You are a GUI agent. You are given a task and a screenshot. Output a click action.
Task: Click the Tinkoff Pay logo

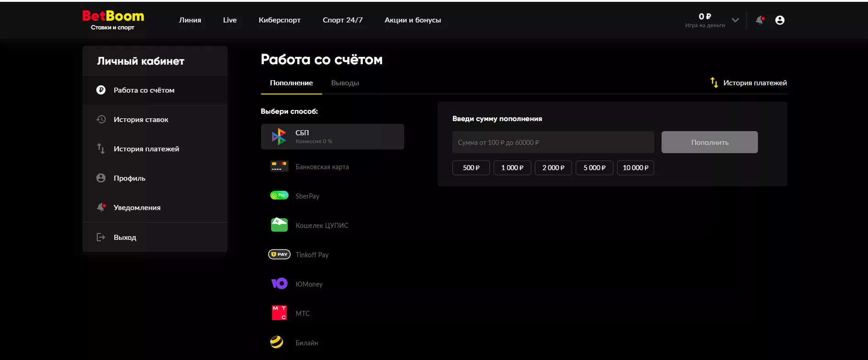279,254
